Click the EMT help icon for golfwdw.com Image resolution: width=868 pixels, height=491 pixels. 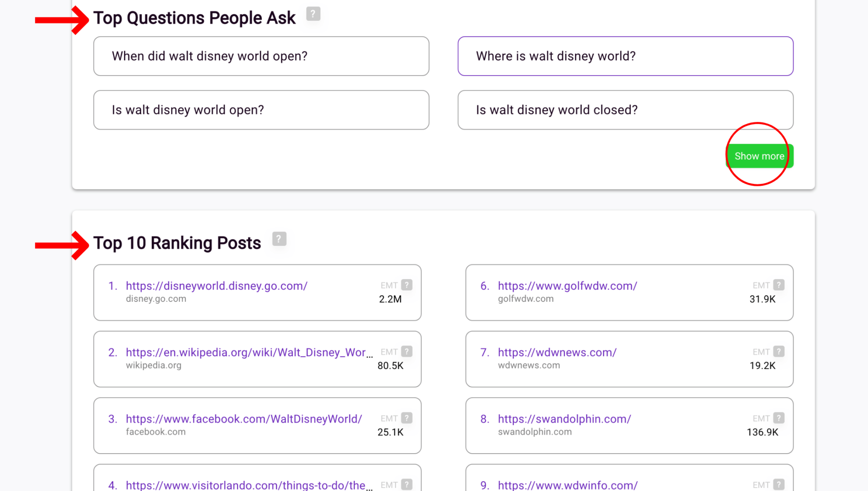[779, 285]
